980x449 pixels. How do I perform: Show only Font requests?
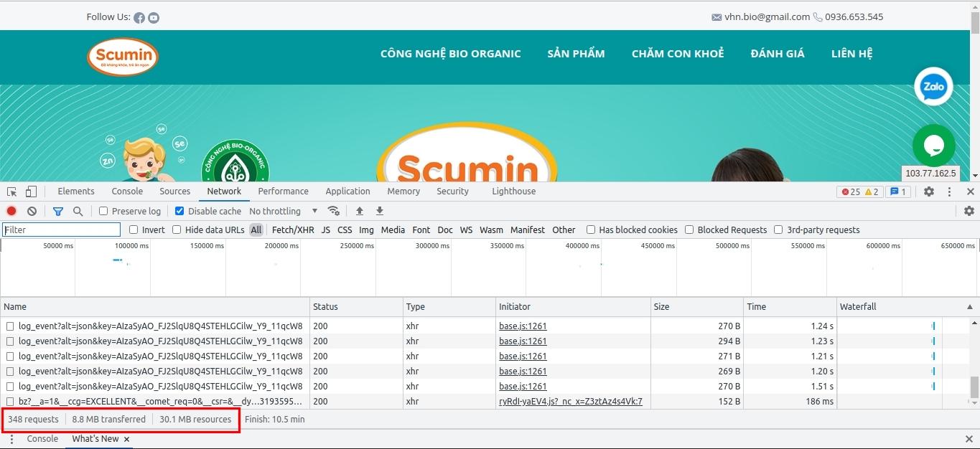pos(421,230)
